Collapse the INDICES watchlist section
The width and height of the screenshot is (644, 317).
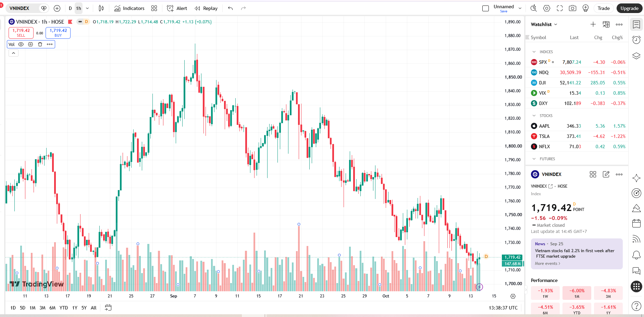click(x=534, y=52)
